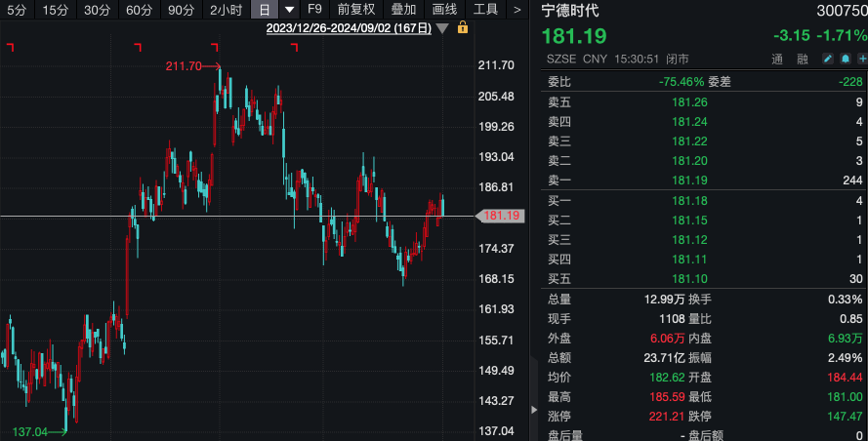Select the 买五 181.10 order row

tap(704, 278)
